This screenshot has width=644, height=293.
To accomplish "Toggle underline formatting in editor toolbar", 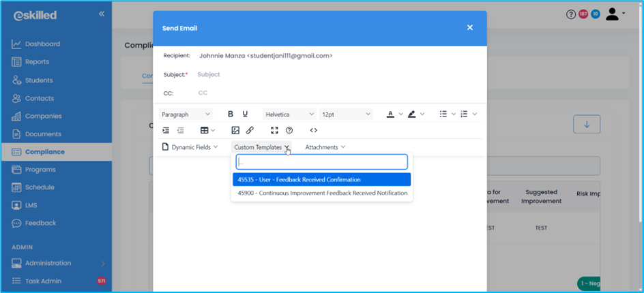I will 245,114.
